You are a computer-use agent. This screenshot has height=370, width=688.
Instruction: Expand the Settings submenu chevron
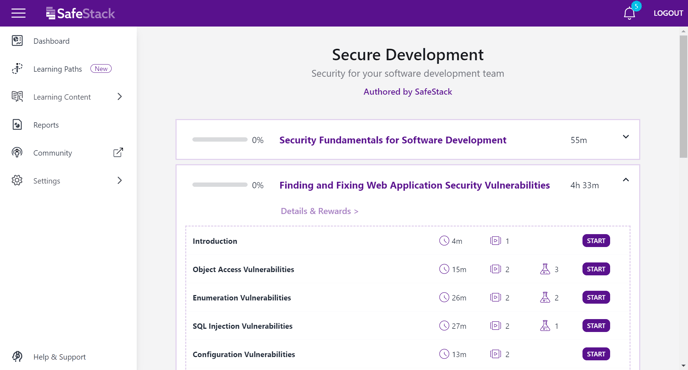(x=120, y=180)
